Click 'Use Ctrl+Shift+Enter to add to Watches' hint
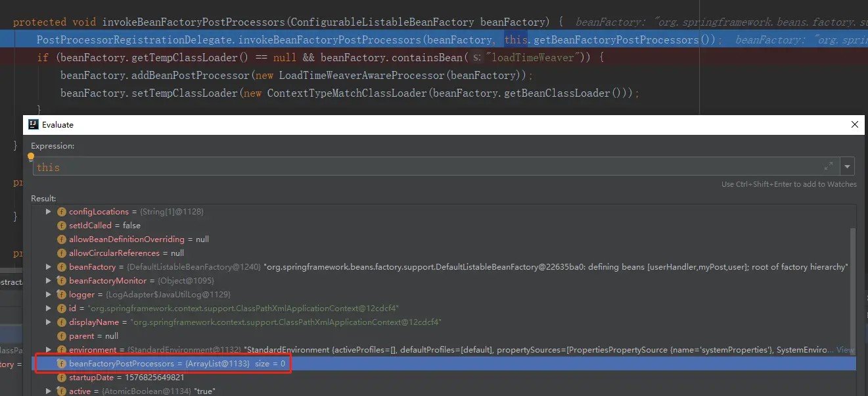Screen dimensions: 868x396 point(789,184)
